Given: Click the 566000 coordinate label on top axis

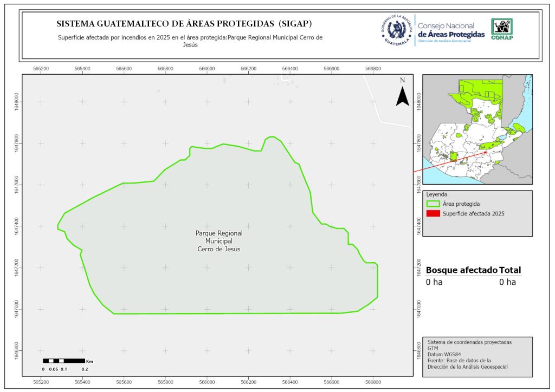Looking at the screenshot, I should click(207, 69).
